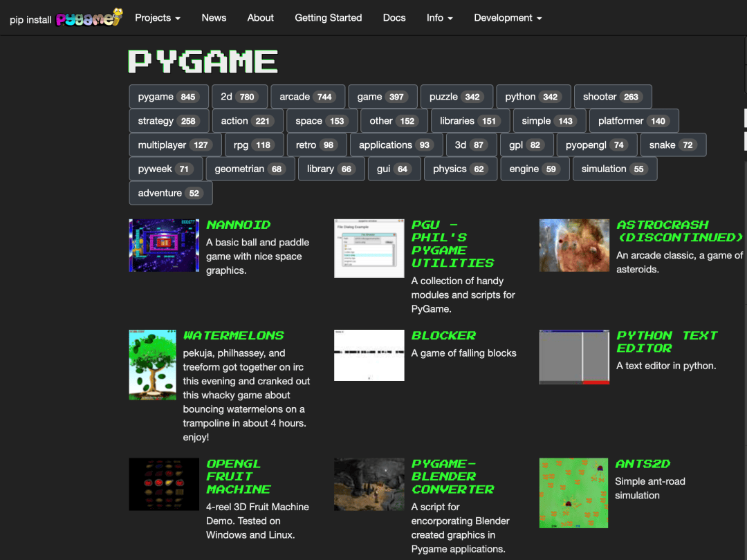Open the OpenGL Fruit Machine thumbnail
747x560 pixels.
point(164,484)
